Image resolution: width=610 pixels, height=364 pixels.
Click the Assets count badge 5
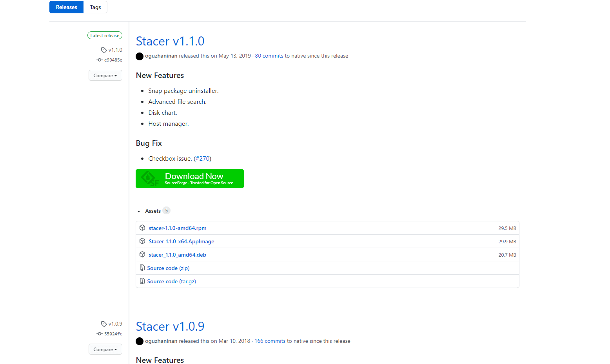pyautogui.click(x=166, y=211)
